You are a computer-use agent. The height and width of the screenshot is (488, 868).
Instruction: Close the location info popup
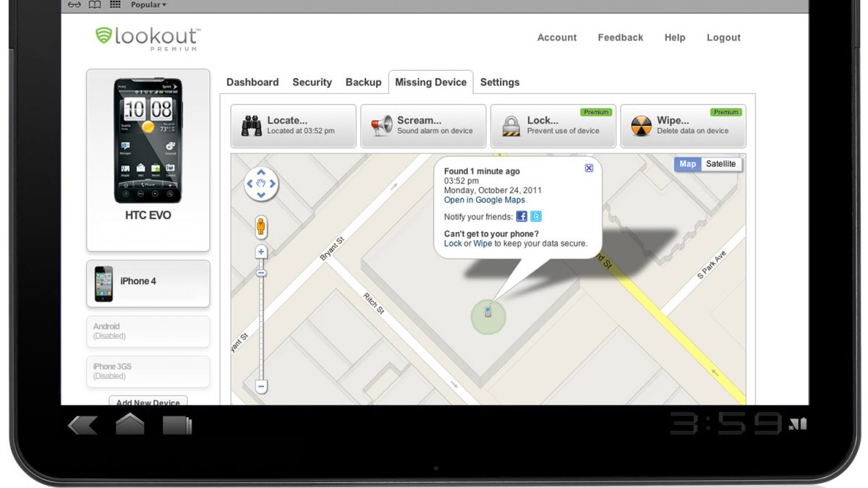pyautogui.click(x=589, y=168)
